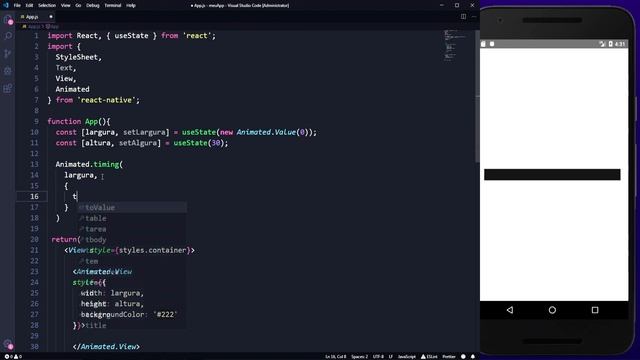
Task: Split the editor to the right
Action: tap(463, 17)
